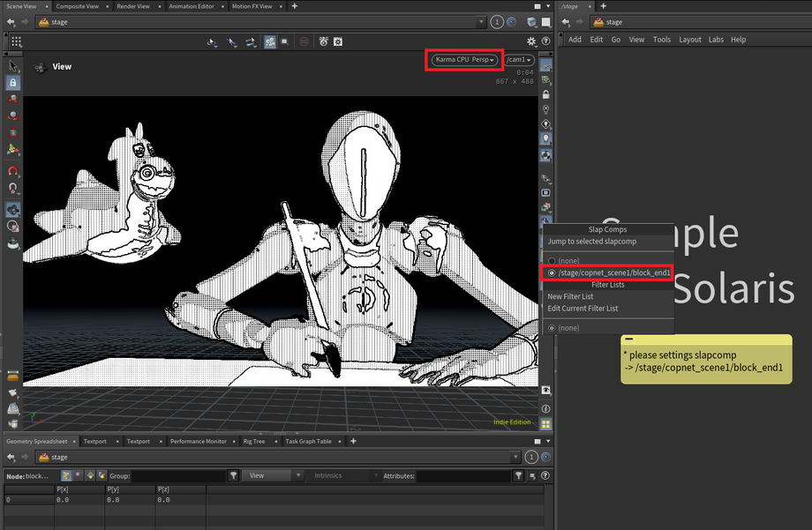
Task: Click Edit Current Filter List
Action: (583, 309)
